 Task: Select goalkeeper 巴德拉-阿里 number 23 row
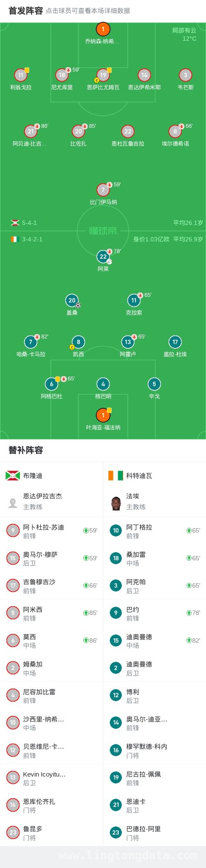click(x=154, y=832)
